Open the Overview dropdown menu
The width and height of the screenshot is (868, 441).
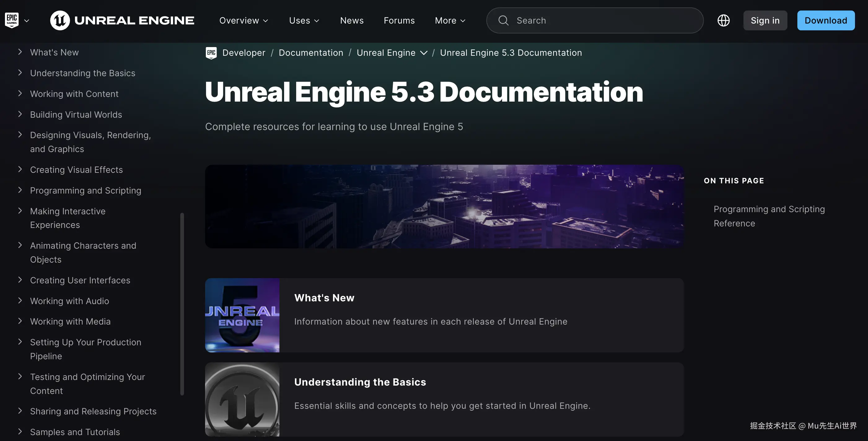click(x=243, y=20)
